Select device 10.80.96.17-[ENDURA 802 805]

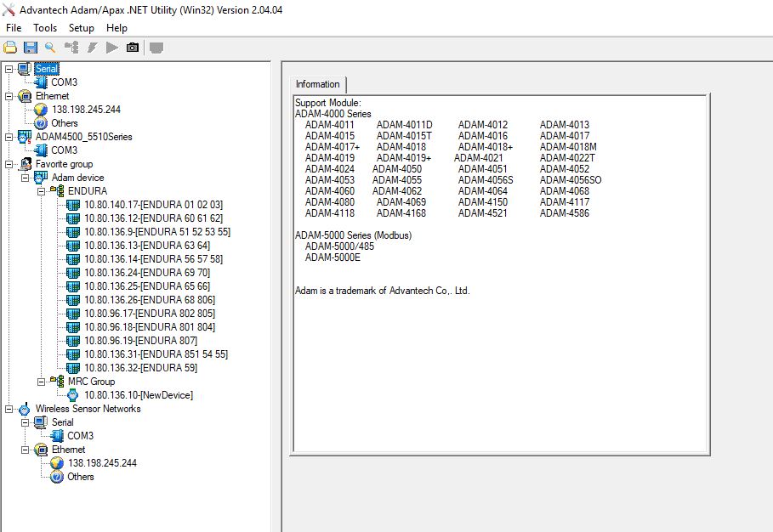coord(150,314)
